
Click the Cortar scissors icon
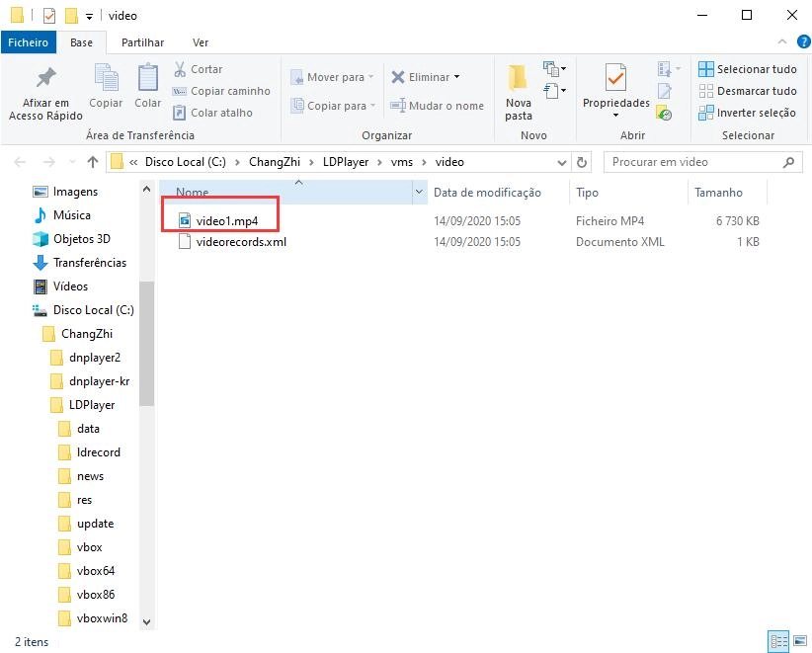181,69
